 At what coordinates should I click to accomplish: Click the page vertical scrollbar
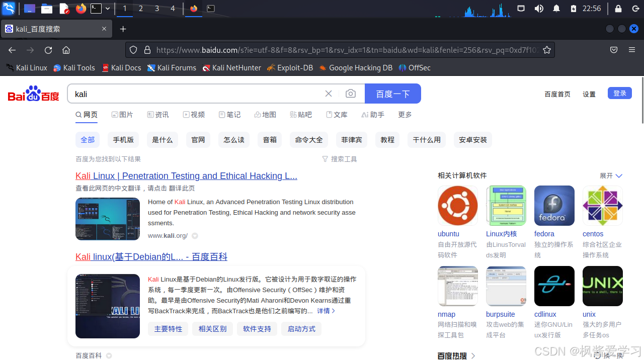642,100
